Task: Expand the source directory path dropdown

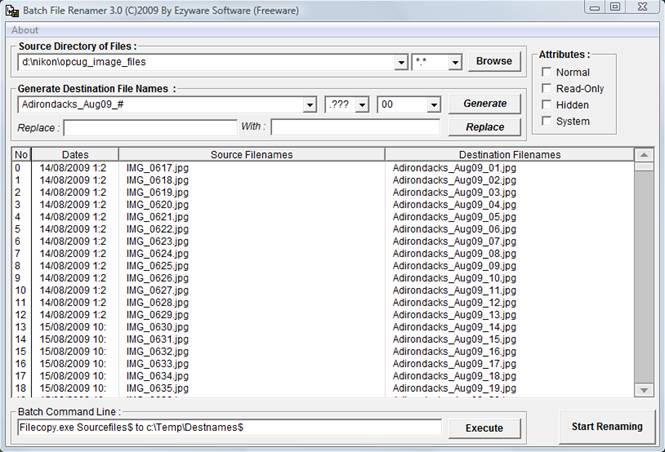Action: coord(401,63)
